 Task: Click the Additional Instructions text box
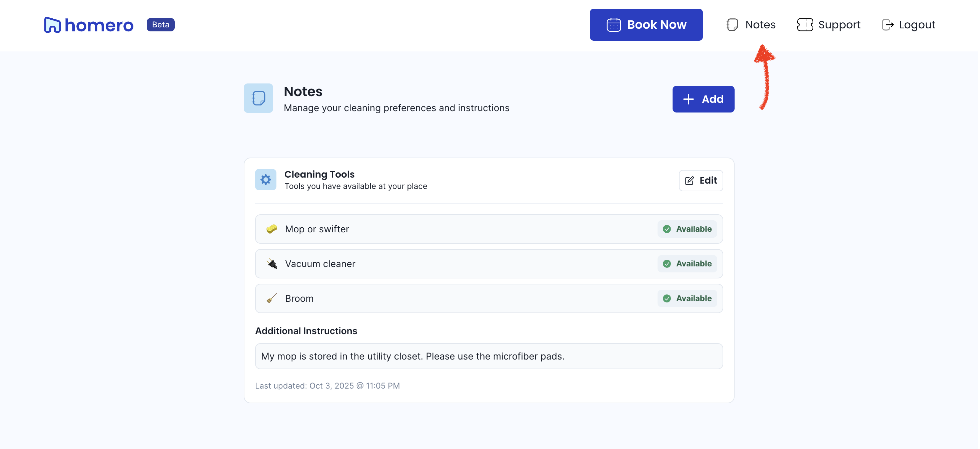(x=488, y=356)
